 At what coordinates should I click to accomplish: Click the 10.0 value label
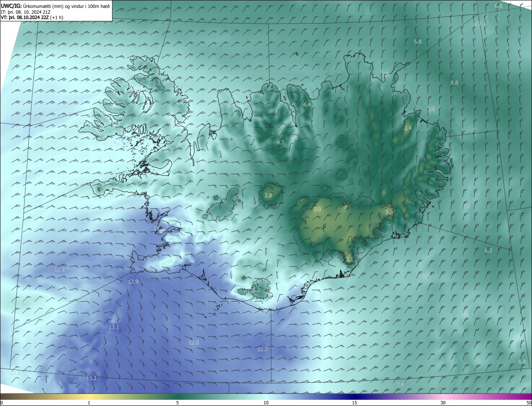coord(15,373)
